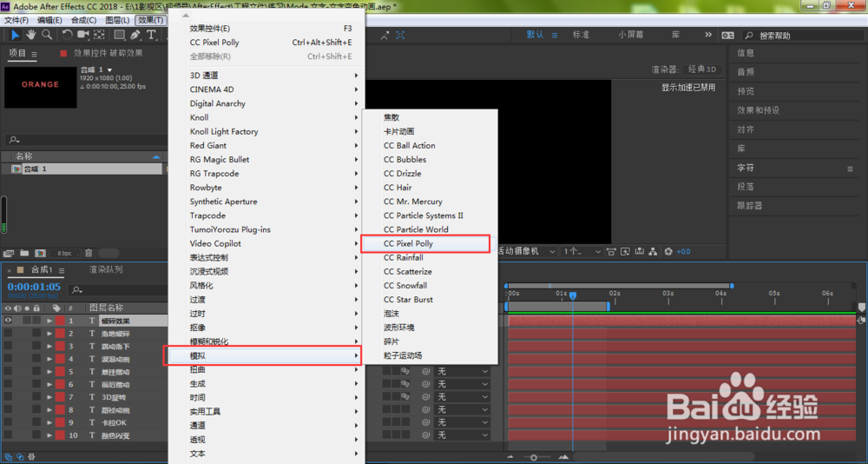Select the Rotation tool
This screenshot has width=868, height=464.
[67, 35]
